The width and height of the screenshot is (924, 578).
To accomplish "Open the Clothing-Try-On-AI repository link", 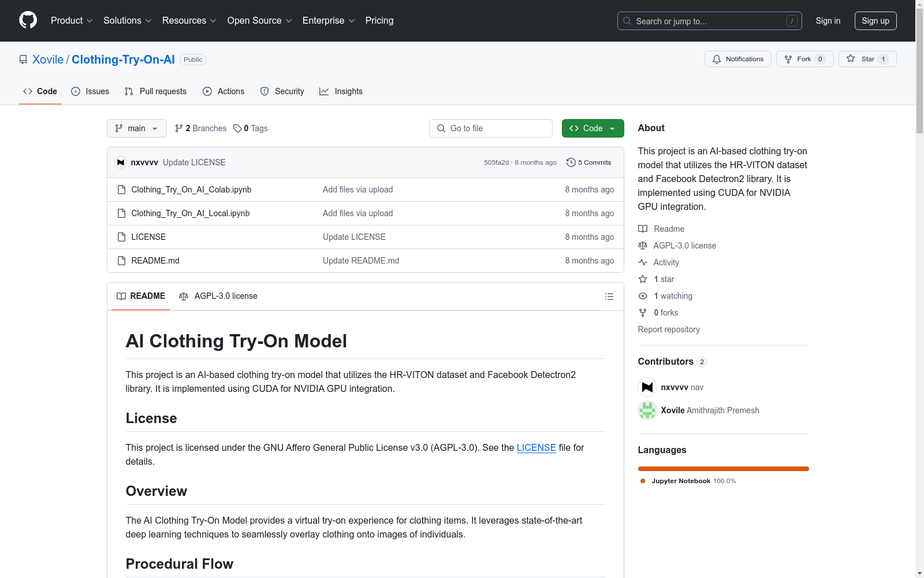I will click(x=123, y=60).
